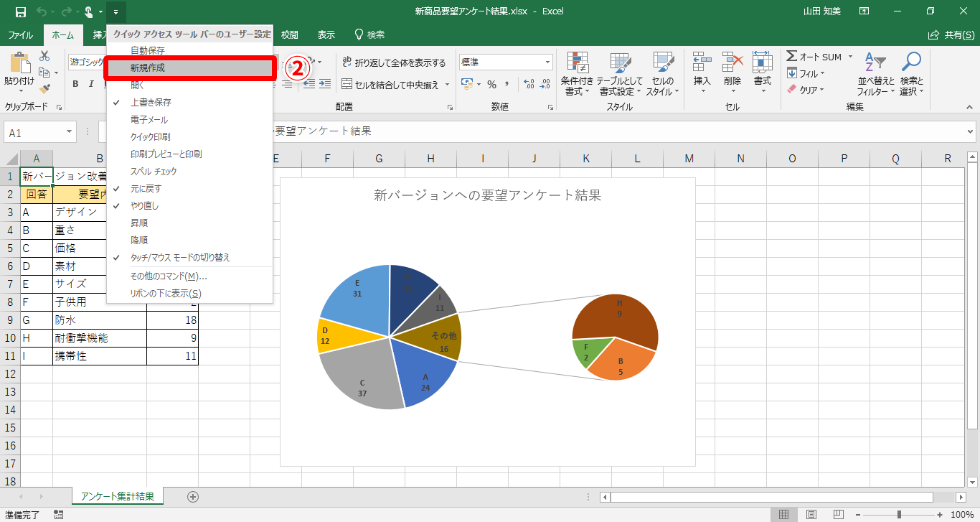Click the Format Painter brush icon
Viewport: 980px width, 522px height.
pos(44,89)
